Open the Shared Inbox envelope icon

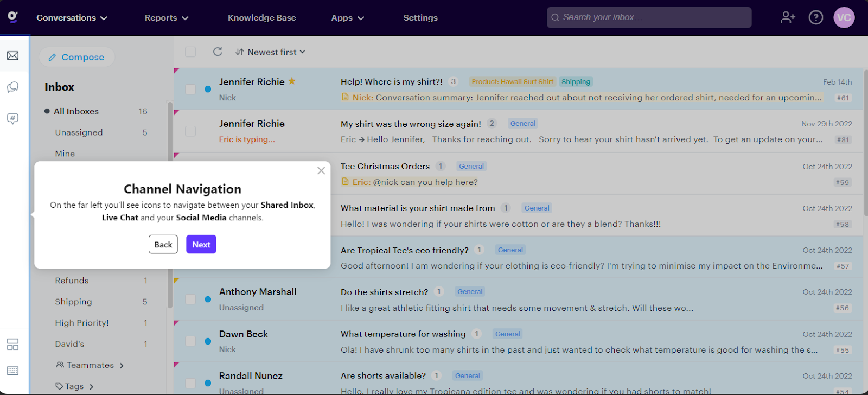12,55
